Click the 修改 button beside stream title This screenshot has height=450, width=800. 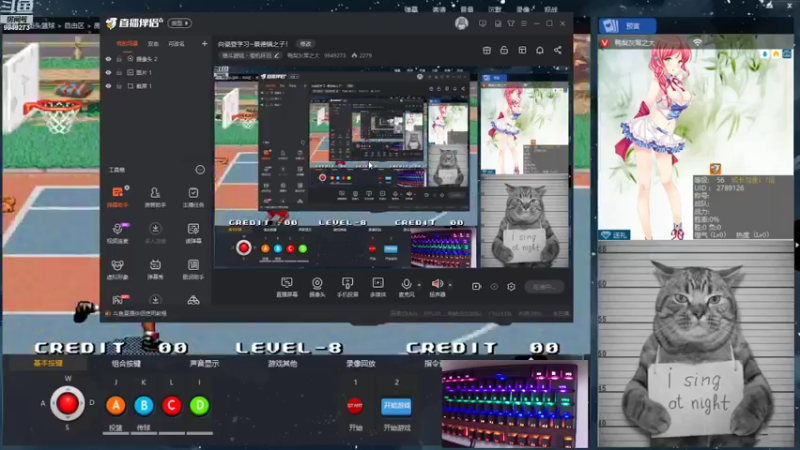[305, 44]
